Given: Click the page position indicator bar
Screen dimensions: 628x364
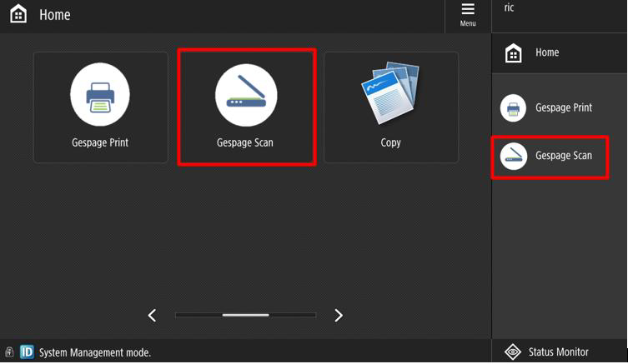Looking at the screenshot, I should pos(245,315).
